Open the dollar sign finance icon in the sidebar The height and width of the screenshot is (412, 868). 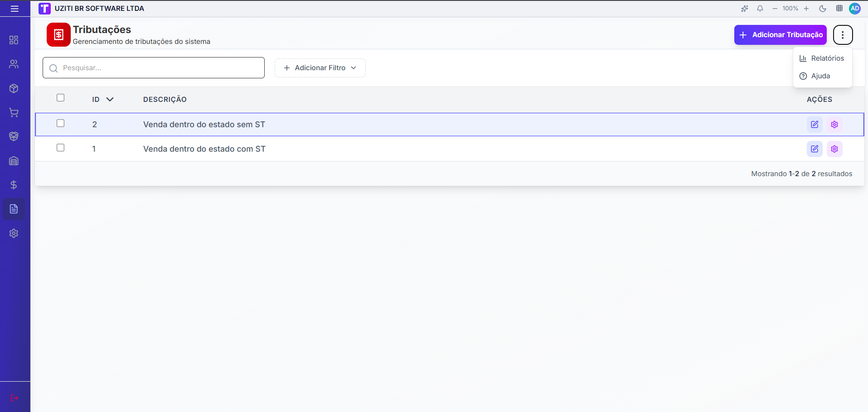pyautogui.click(x=14, y=185)
